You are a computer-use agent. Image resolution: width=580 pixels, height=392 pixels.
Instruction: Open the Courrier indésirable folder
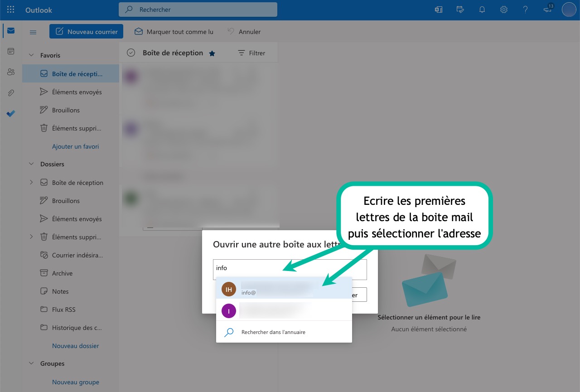point(77,255)
